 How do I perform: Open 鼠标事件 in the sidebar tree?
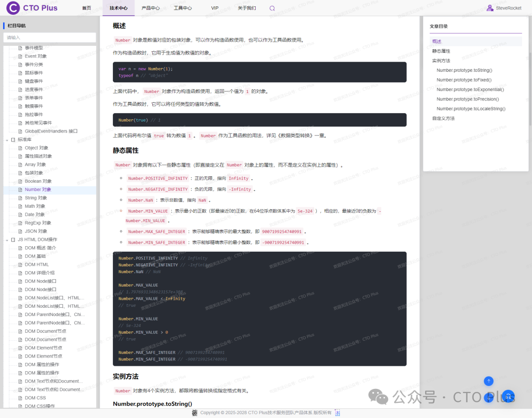click(x=33, y=73)
